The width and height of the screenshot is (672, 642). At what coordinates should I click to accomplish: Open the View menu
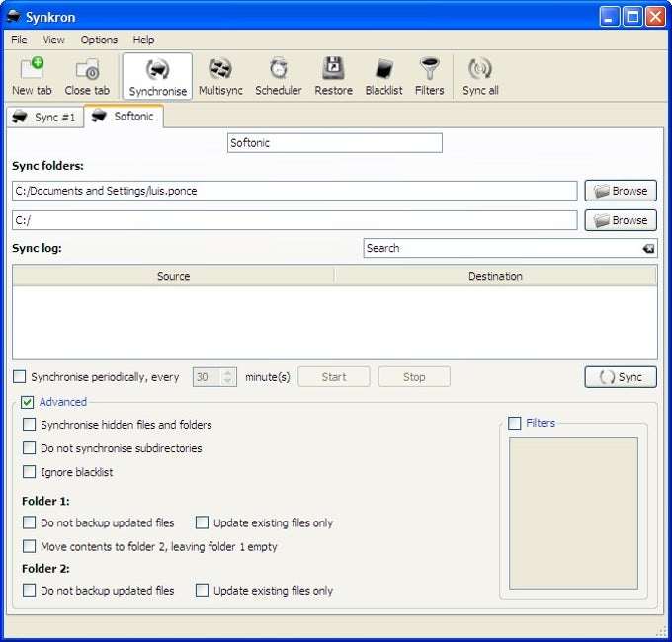point(53,40)
